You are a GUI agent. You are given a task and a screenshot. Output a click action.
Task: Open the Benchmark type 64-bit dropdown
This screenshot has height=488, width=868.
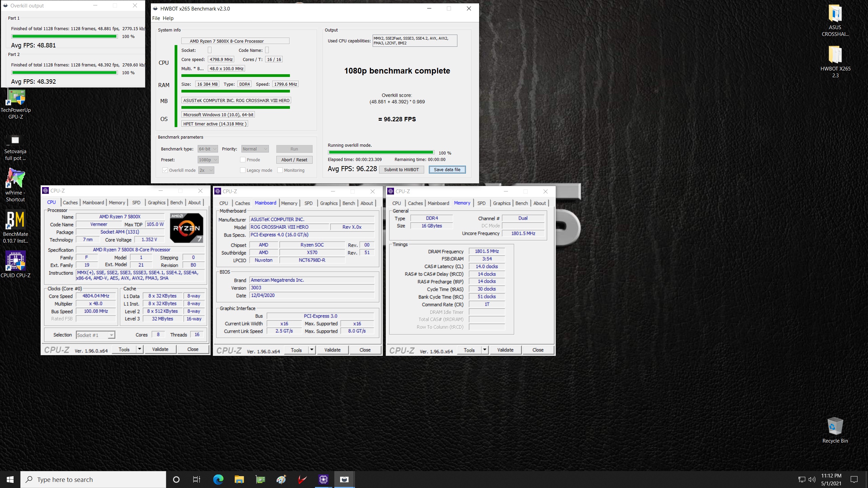pos(208,149)
